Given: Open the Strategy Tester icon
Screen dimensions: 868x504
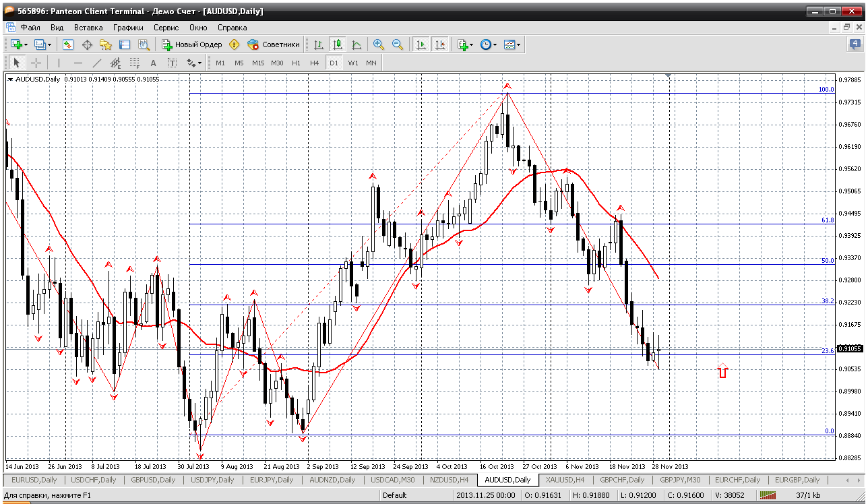Looking at the screenshot, I should (144, 44).
